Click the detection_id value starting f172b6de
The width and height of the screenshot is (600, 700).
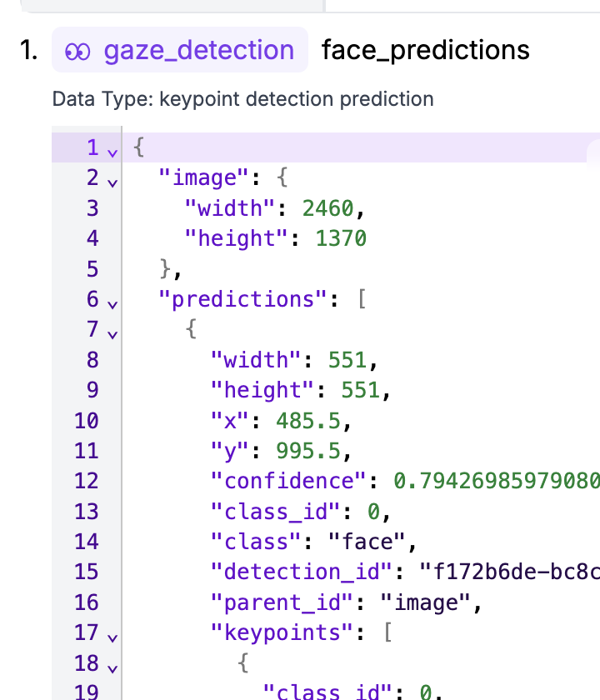click(x=509, y=572)
